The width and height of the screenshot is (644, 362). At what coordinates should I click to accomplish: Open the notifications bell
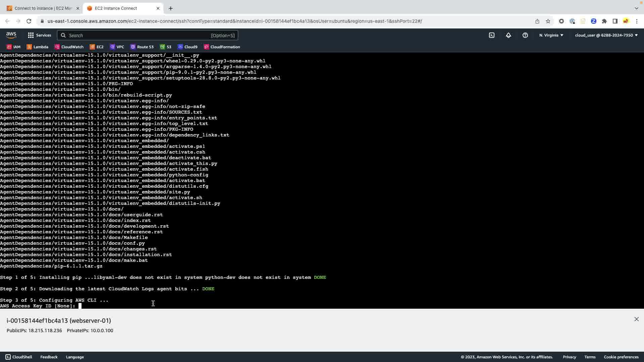point(508,35)
